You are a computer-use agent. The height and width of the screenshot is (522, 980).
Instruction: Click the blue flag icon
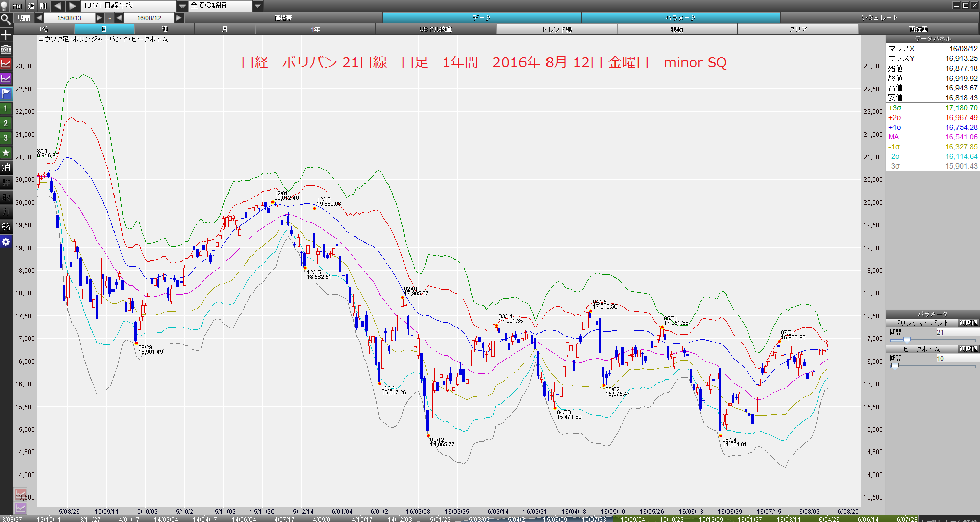coord(6,93)
